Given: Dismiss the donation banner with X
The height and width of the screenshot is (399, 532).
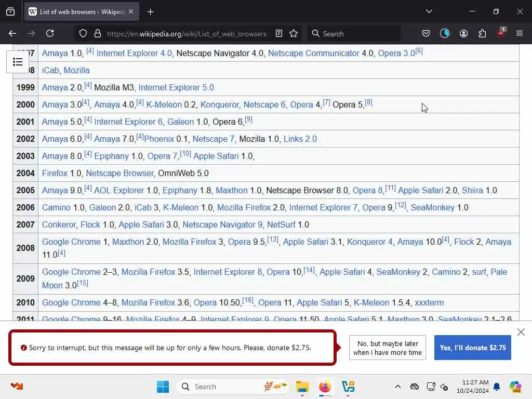Looking at the screenshot, I should 521,332.
